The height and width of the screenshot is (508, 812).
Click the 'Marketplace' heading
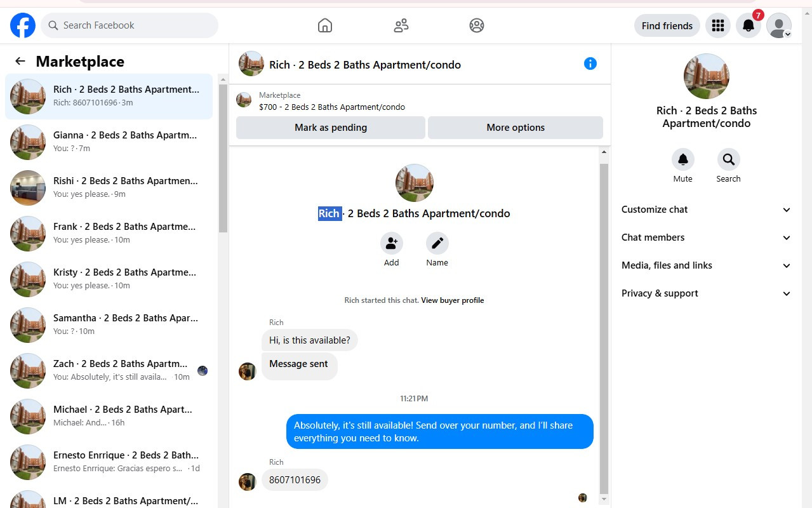tap(80, 62)
